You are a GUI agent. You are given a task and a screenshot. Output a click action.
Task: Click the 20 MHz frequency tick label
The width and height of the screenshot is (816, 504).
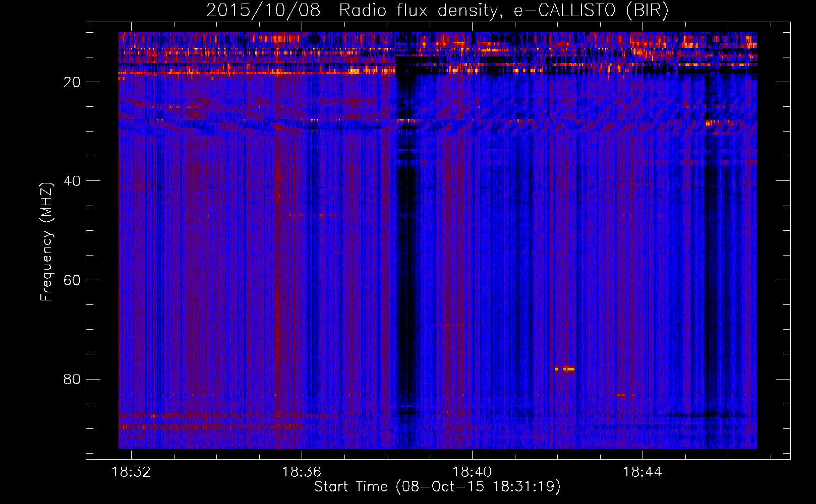[x=72, y=82]
